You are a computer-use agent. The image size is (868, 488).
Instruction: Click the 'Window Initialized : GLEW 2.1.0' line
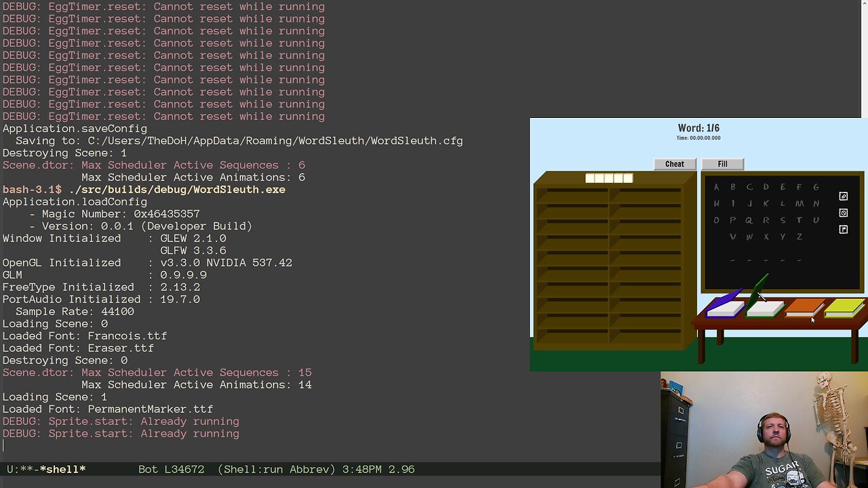click(114, 239)
